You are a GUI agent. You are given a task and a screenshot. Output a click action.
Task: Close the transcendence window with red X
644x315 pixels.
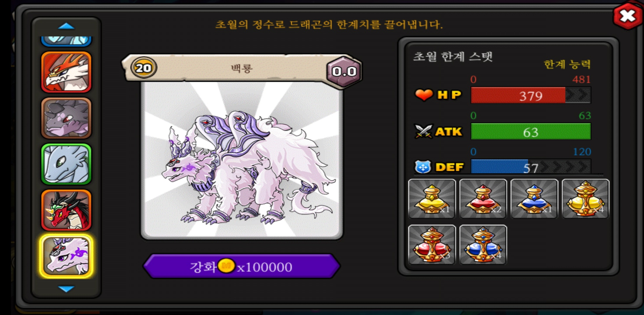(x=628, y=16)
